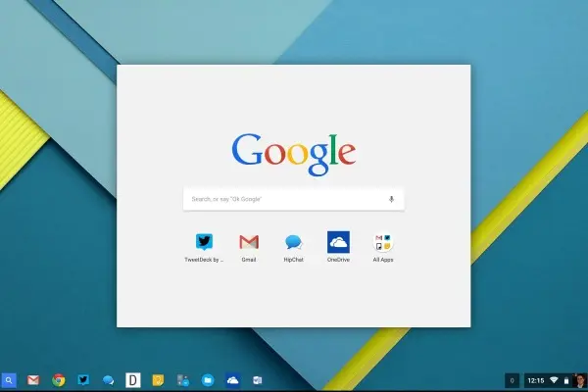Open the white D app on shelf
The width and height of the screenshot is (588, 392).
(132, 380)
